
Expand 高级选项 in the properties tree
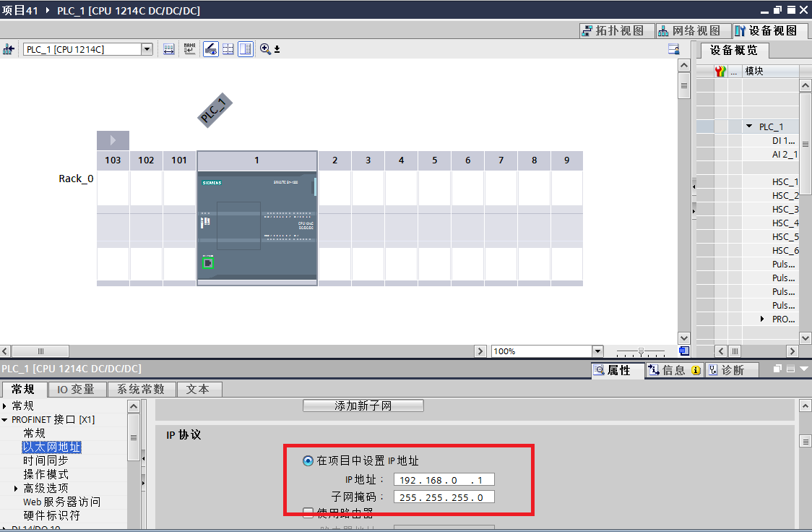(x=17, y=489)
